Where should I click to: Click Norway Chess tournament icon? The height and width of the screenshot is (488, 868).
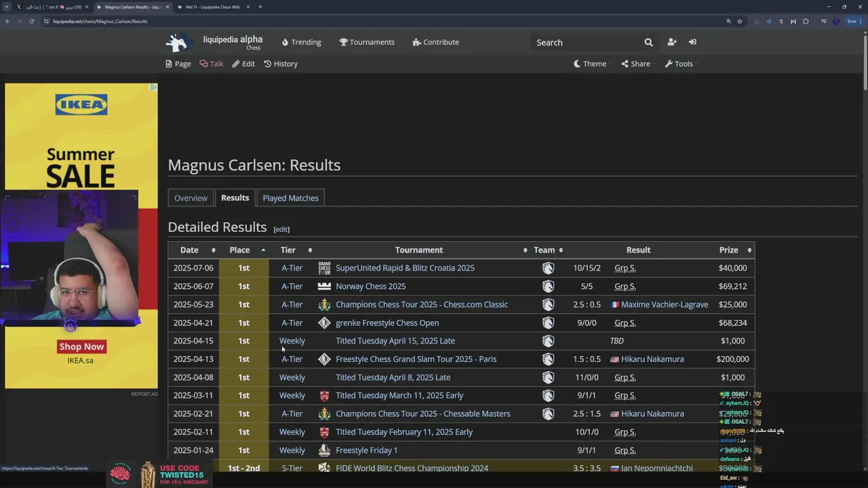[324, 286]
